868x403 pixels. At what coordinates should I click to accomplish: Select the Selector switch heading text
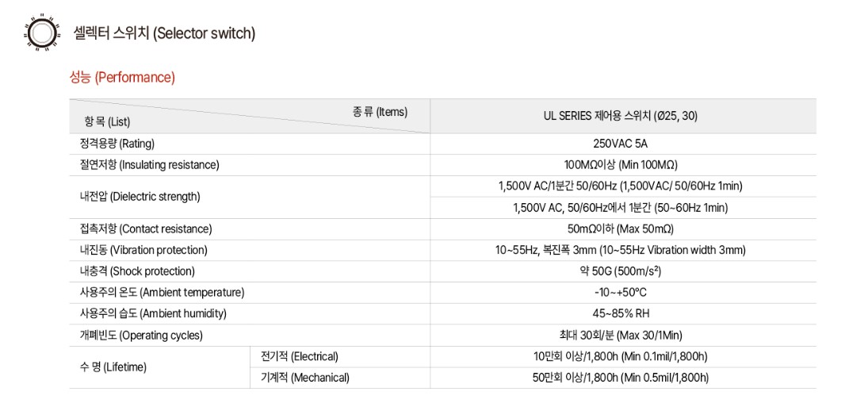point(164,33)
